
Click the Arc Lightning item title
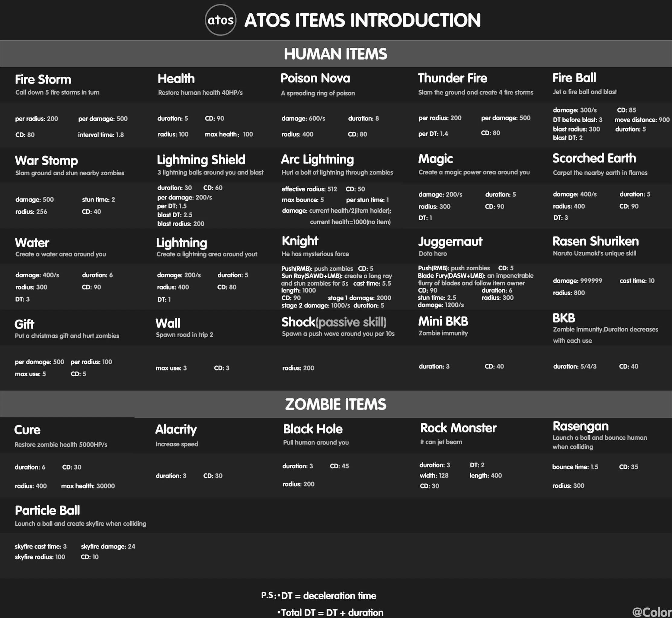click(317, 160)
